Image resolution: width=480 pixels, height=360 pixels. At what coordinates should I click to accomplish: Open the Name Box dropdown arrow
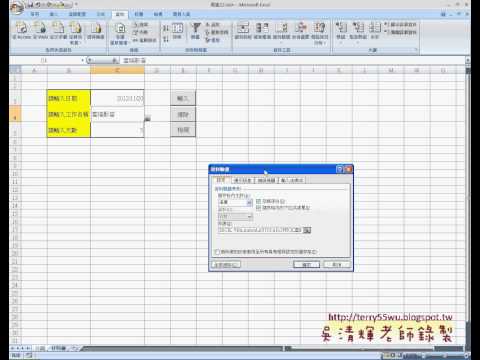coord(83,60)
